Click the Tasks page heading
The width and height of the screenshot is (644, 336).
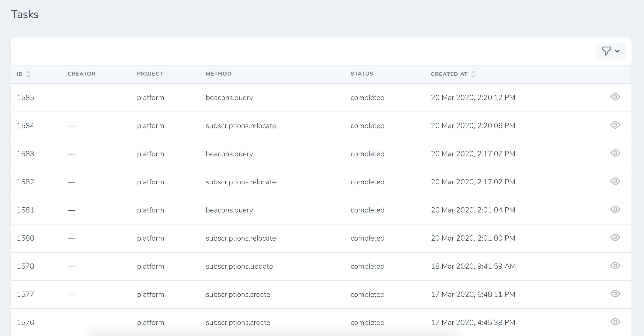point(25,14)
